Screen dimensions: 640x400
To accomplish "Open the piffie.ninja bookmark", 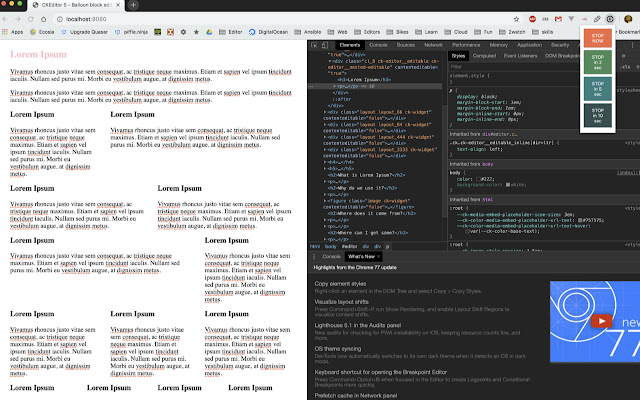I will 131,32.
